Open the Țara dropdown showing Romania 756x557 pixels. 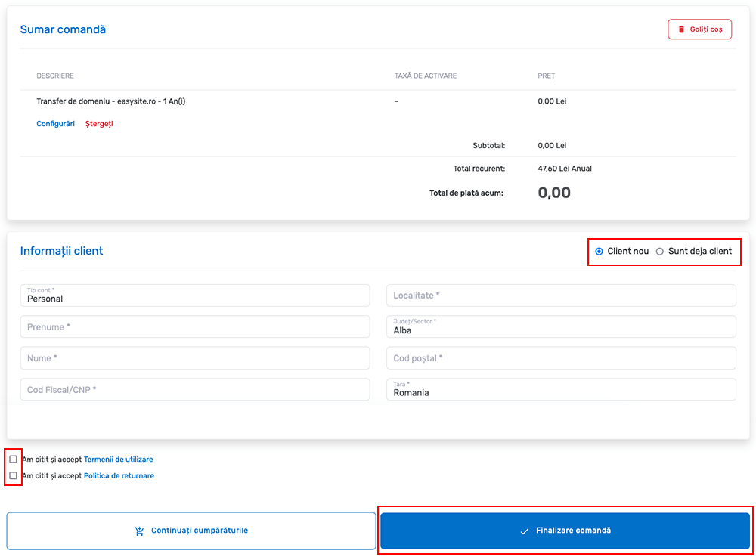coord(561,389)
